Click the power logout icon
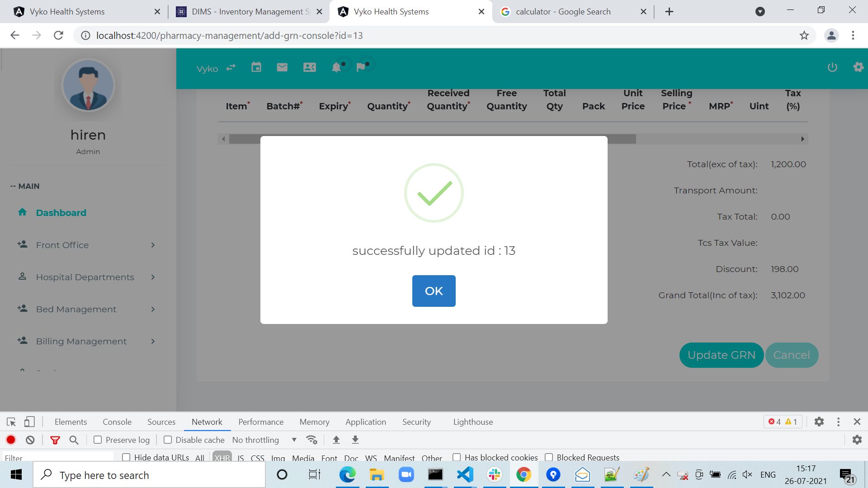The height and width of the screenshot is (488, 868). coord(832,67)
